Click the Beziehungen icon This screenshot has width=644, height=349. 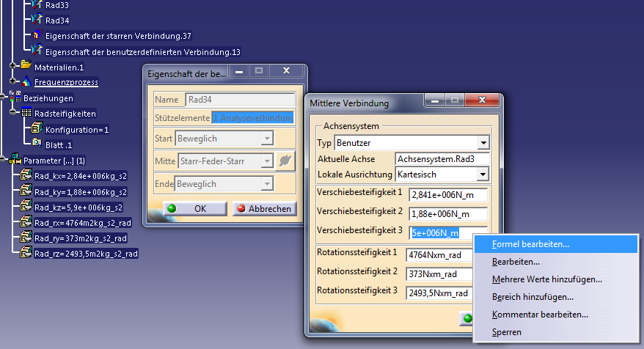coord(15,97)
